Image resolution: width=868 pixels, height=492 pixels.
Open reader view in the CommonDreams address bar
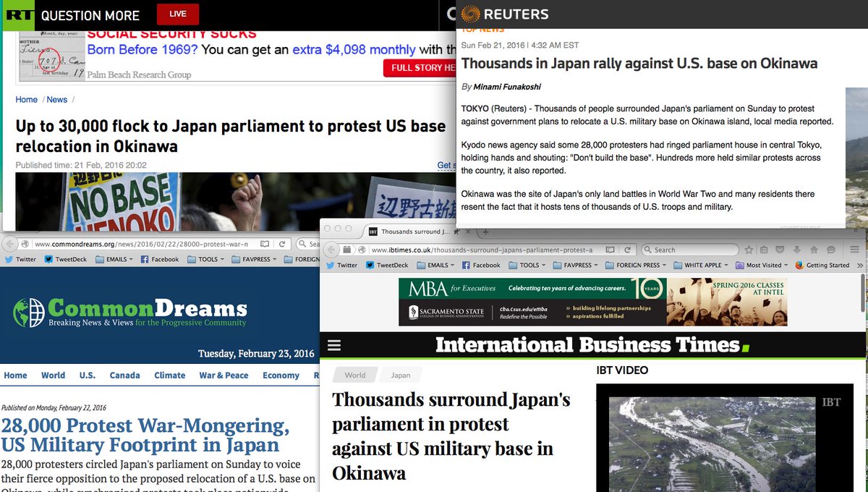tap(264, 244)
